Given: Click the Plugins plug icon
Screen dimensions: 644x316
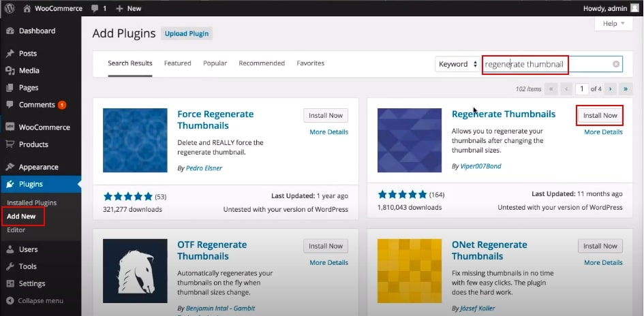Looking at the screenshot, I should click(10, 185).
